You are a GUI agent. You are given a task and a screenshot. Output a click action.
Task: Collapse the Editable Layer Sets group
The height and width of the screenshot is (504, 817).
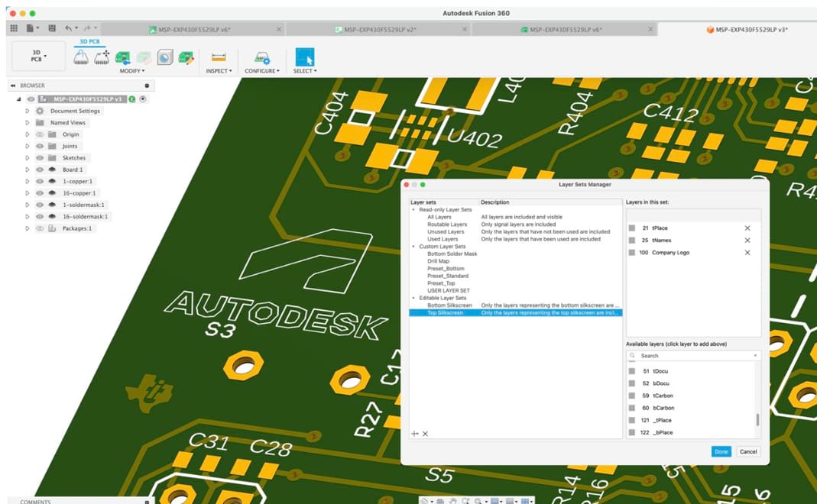413,298
